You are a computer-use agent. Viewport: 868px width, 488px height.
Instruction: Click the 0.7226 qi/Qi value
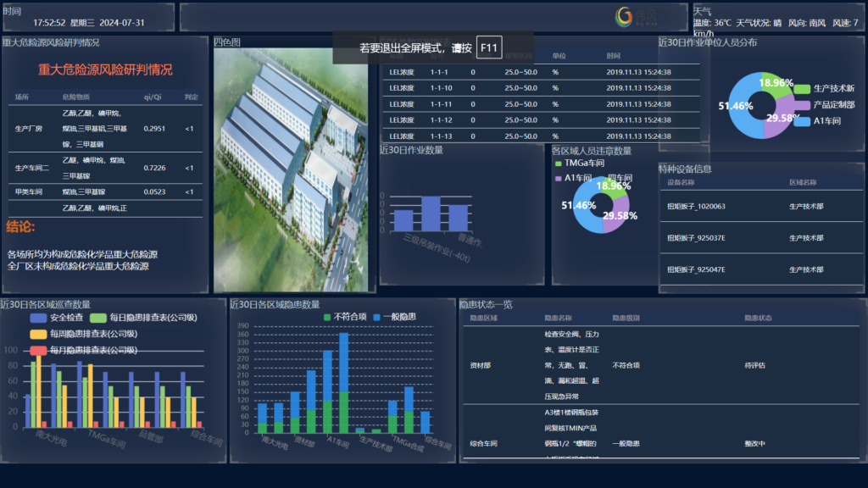154,168
